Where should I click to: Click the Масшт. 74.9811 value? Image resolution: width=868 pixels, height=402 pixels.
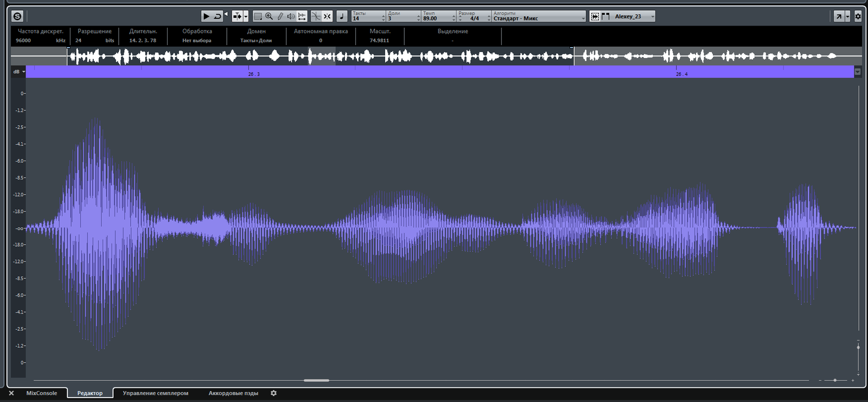tap(379, 40)
